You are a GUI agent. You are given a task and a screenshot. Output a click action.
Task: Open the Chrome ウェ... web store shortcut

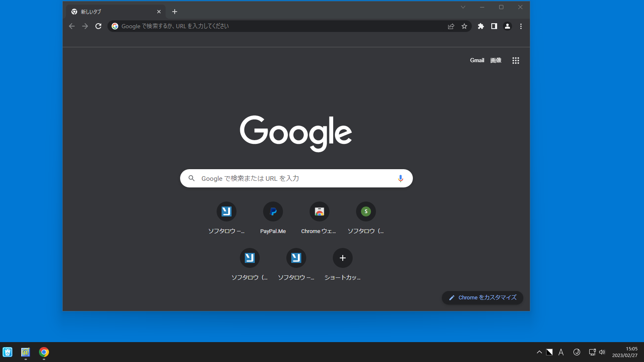[320, 219]
